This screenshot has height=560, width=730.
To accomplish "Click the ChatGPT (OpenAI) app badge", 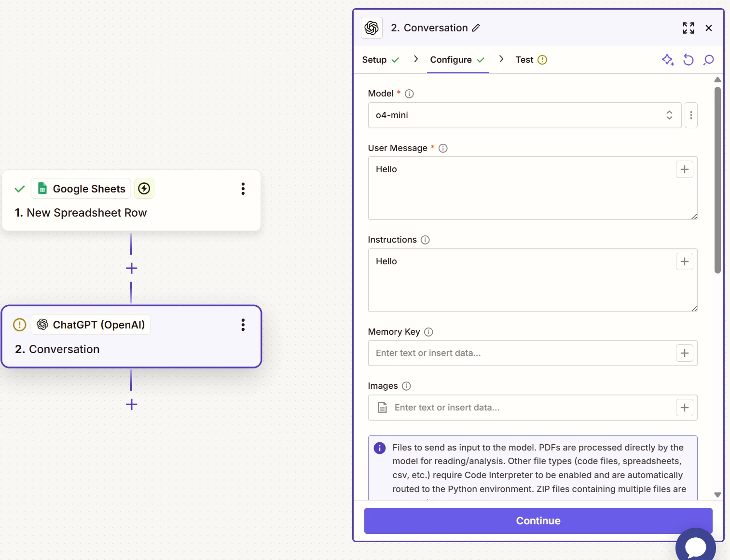I will pyautogui.click(x=91, y=325).
